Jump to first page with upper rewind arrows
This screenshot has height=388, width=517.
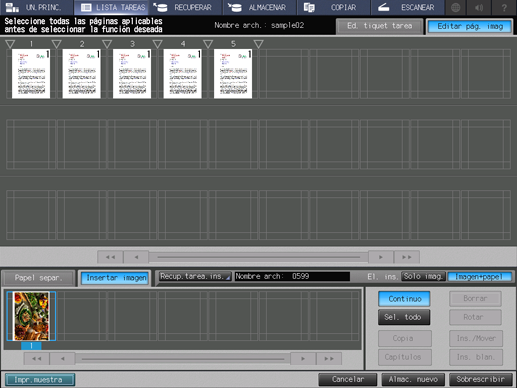(x=110, y=257)
